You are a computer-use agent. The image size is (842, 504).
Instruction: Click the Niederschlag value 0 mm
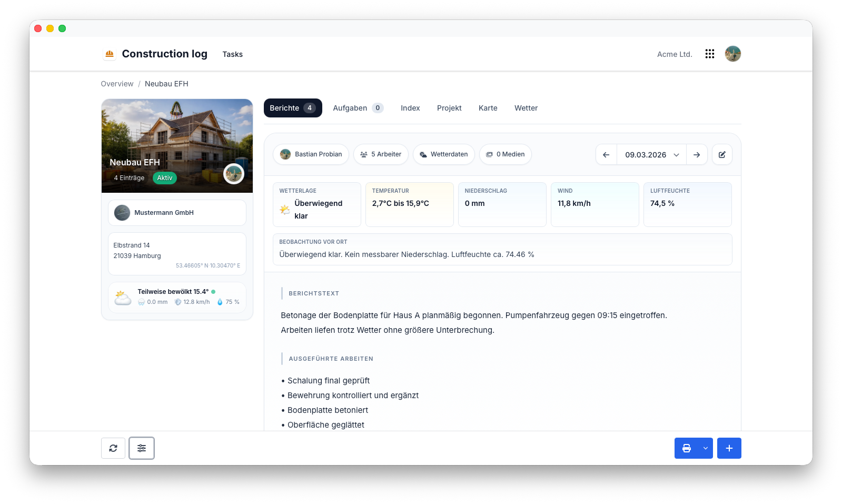tap(475, 203)
